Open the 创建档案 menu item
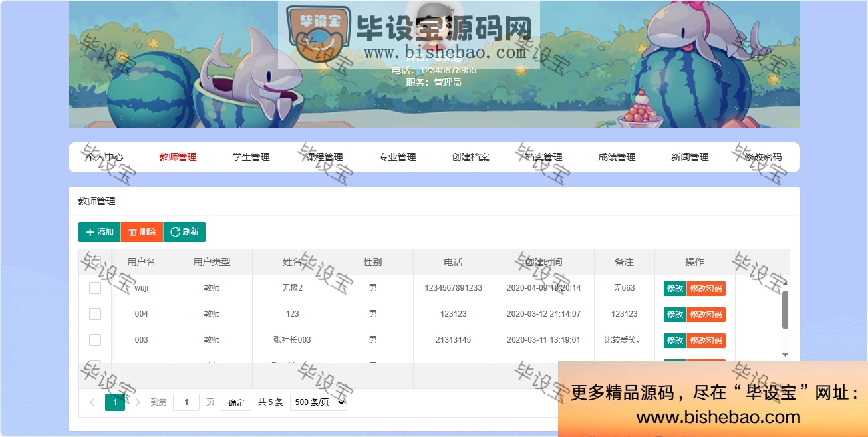 click(x=470, y=158)
